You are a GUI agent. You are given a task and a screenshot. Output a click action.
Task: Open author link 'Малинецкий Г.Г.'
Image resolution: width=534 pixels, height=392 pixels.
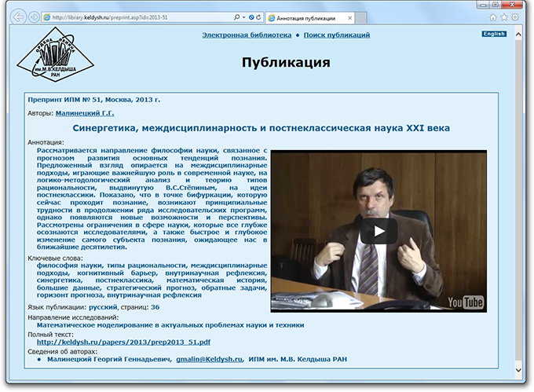(x=85, y=113)
